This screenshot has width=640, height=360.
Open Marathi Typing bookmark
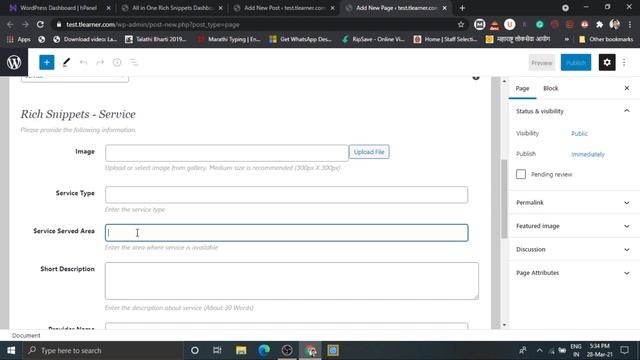(x=229, y=39)
